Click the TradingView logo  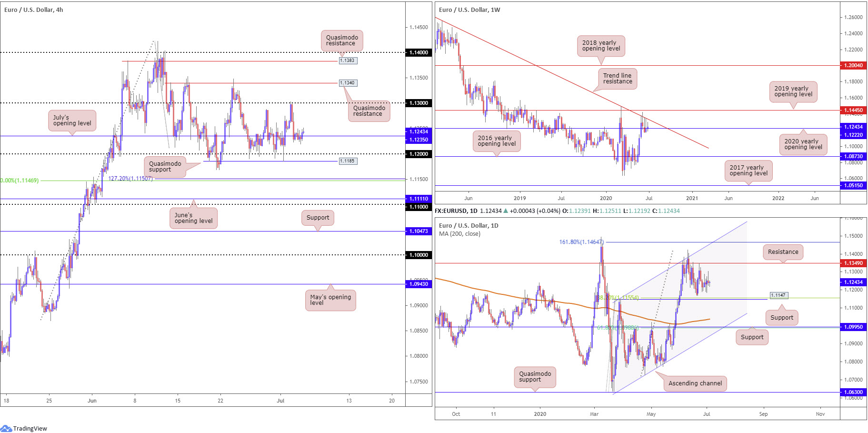tap(24, 428)
